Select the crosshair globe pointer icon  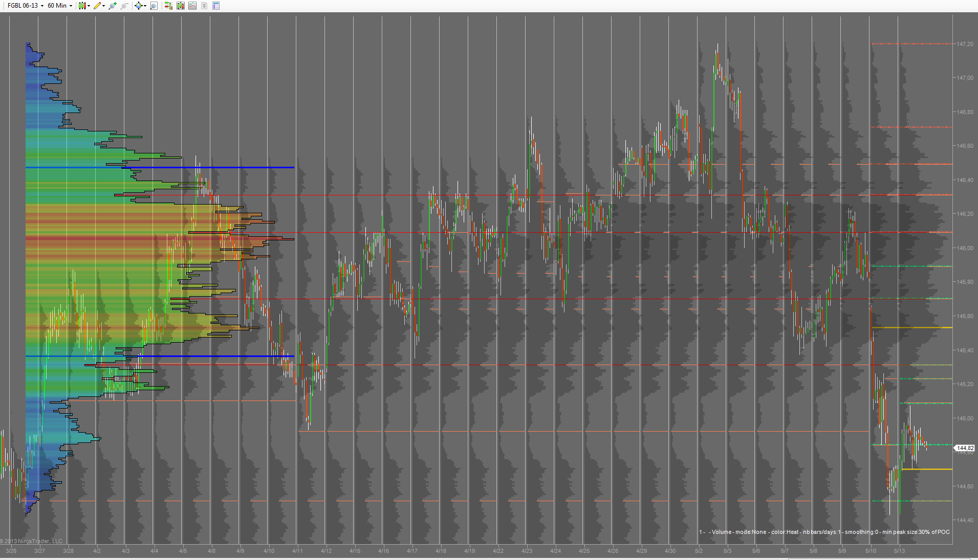click(138, 6)
